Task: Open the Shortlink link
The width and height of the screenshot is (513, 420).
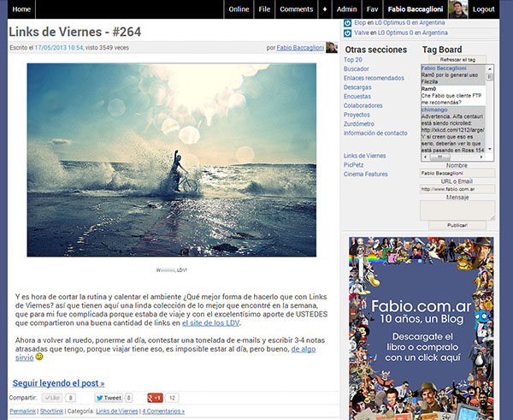Action: 51,411
